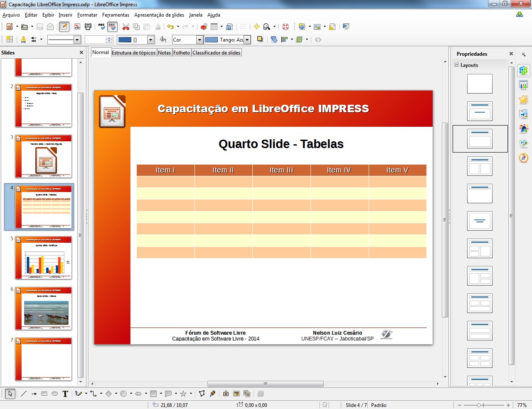Insert Table icon in toolbar
532x409 pixels.
[x=214, y=27]
